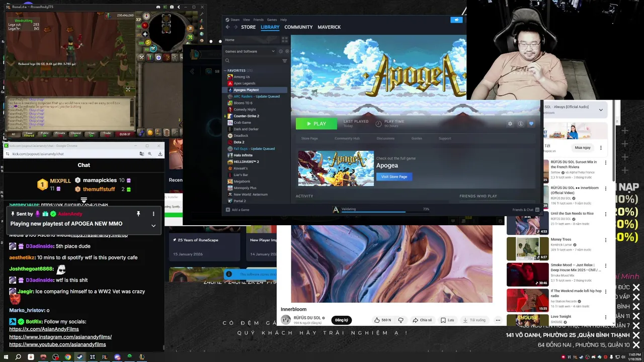Open options for Until the Sun Needs to Rise

pos(606,214)
